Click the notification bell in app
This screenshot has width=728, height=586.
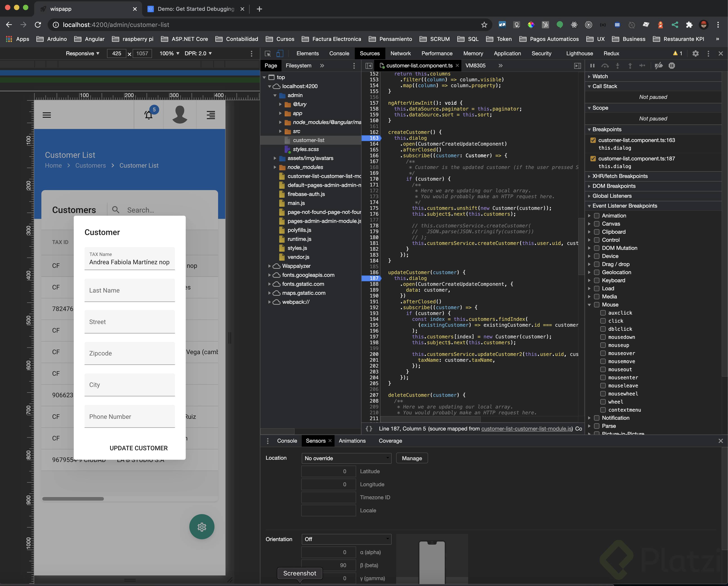tap(148, 115)
